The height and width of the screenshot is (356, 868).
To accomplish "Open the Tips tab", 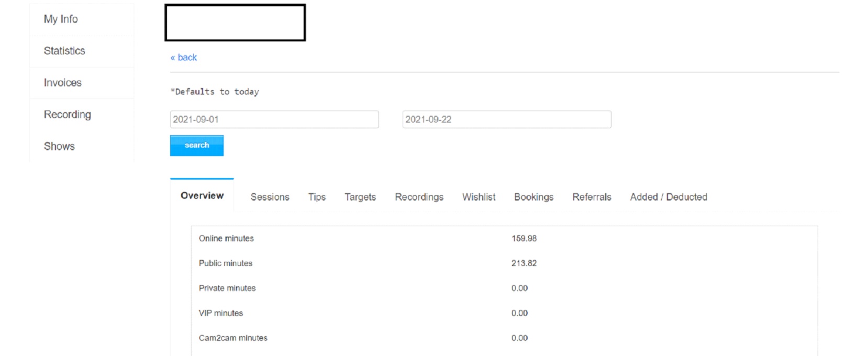I will point(317,197).
